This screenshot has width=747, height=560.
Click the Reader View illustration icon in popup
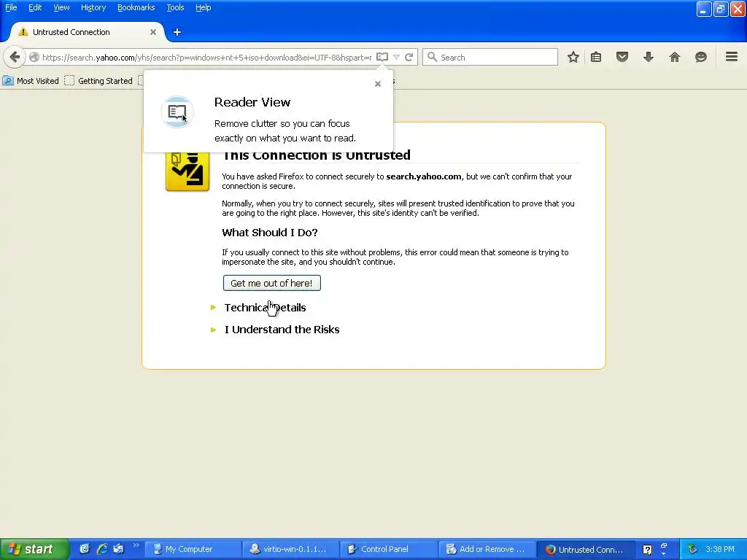pyautogui.click(x=177, y=112)
